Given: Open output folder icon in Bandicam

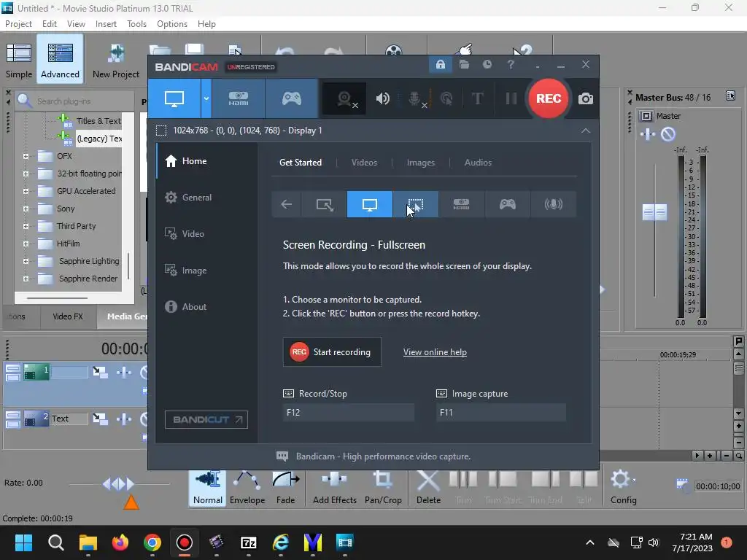Looking at the screenshot, I should [464, 64].
